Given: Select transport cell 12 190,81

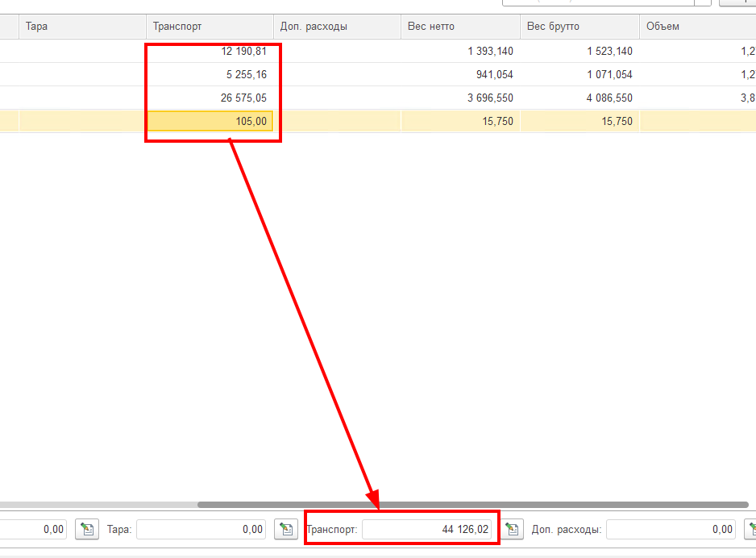Looking at the screenshot, I should point(210,51).
